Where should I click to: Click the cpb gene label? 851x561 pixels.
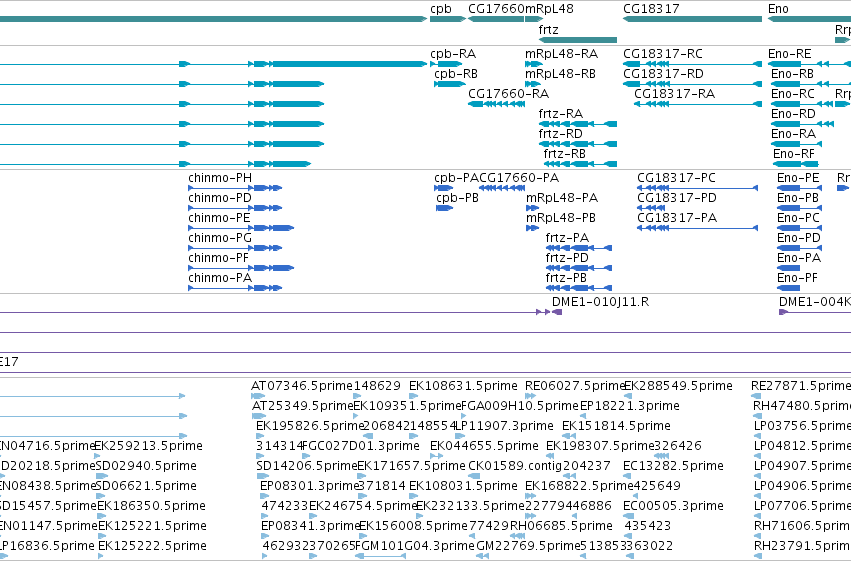[x=441, y=9]
